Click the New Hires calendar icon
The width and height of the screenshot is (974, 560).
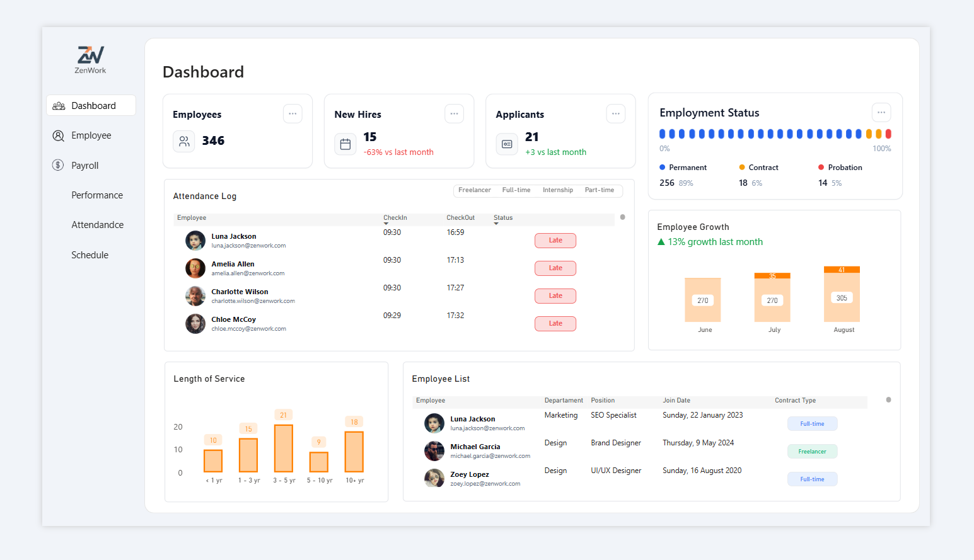[345, 144]
